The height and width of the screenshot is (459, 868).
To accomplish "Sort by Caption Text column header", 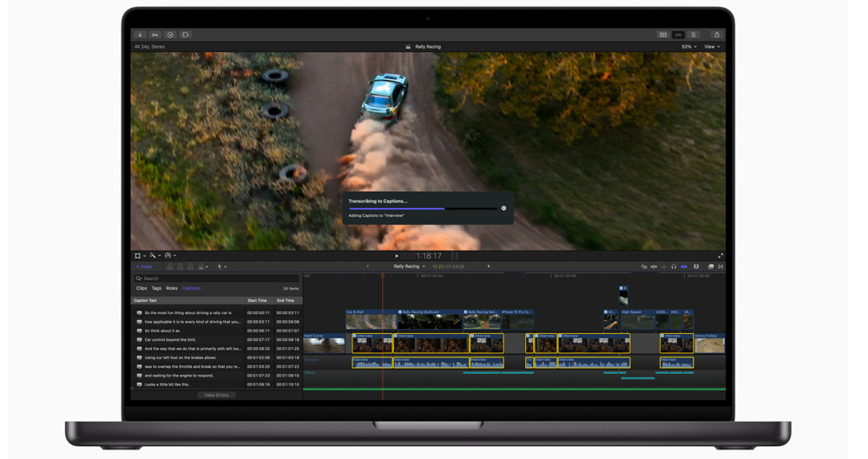I will click(188, 300).
